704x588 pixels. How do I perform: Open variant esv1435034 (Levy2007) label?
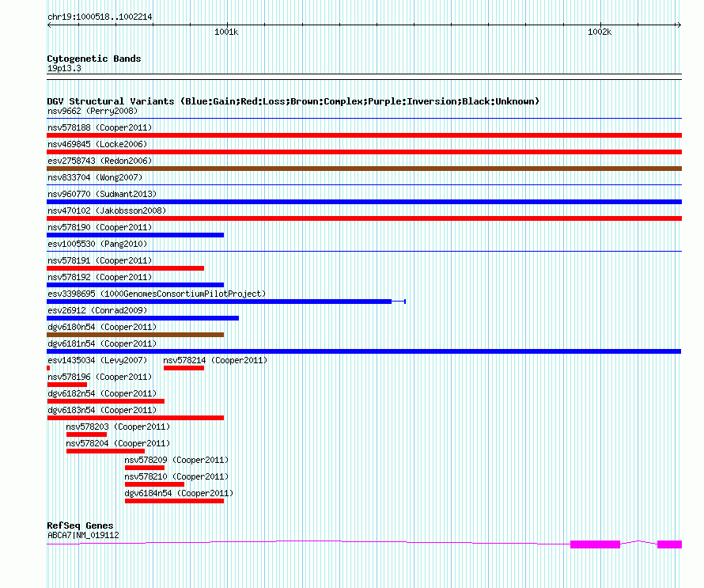[x=97, y=360]
